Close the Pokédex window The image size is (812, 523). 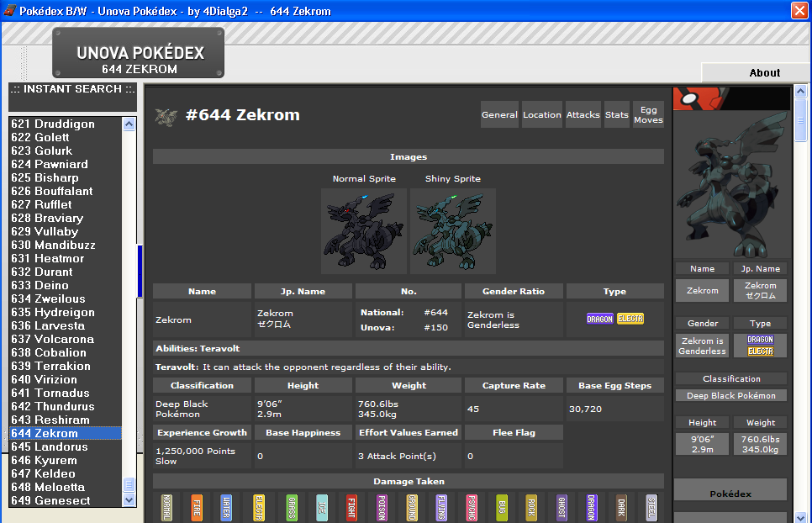pyautogui.click(x=799, y=10)
